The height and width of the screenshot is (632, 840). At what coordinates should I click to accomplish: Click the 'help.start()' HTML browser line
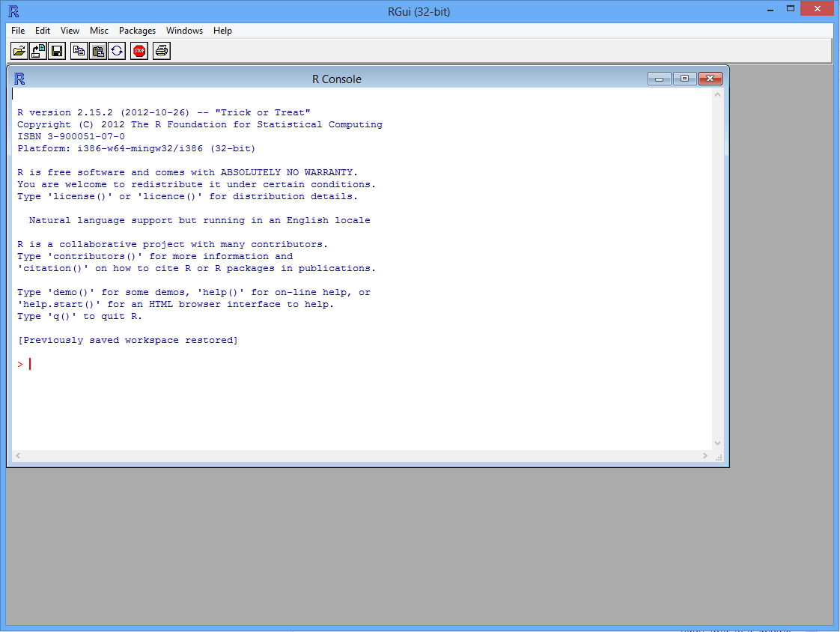[x=176, y=305]
